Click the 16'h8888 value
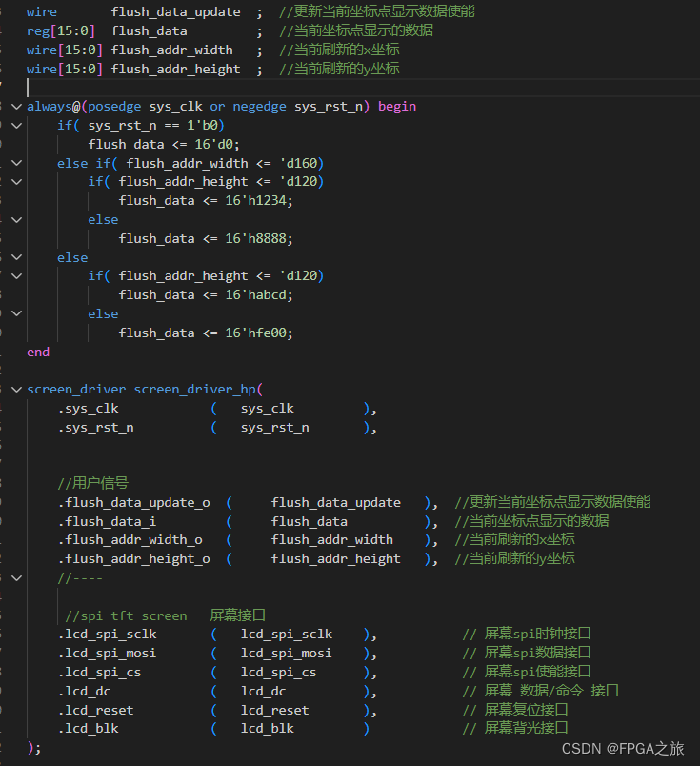The height and width of the screenshot is (766, 700). point(255,239)
